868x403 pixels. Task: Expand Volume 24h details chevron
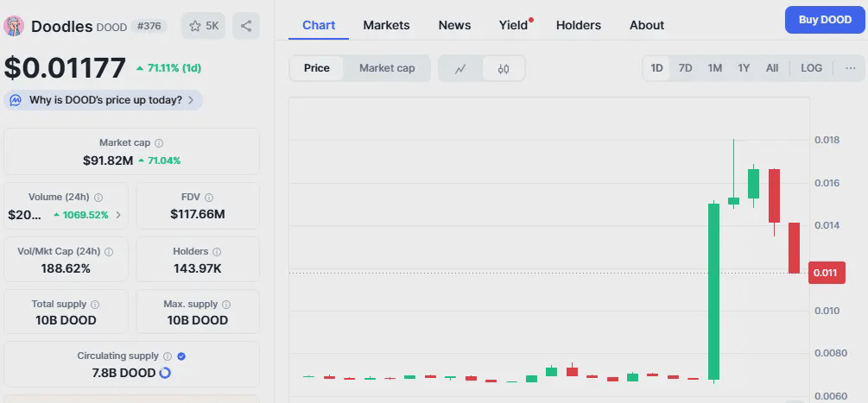(118, 215)
